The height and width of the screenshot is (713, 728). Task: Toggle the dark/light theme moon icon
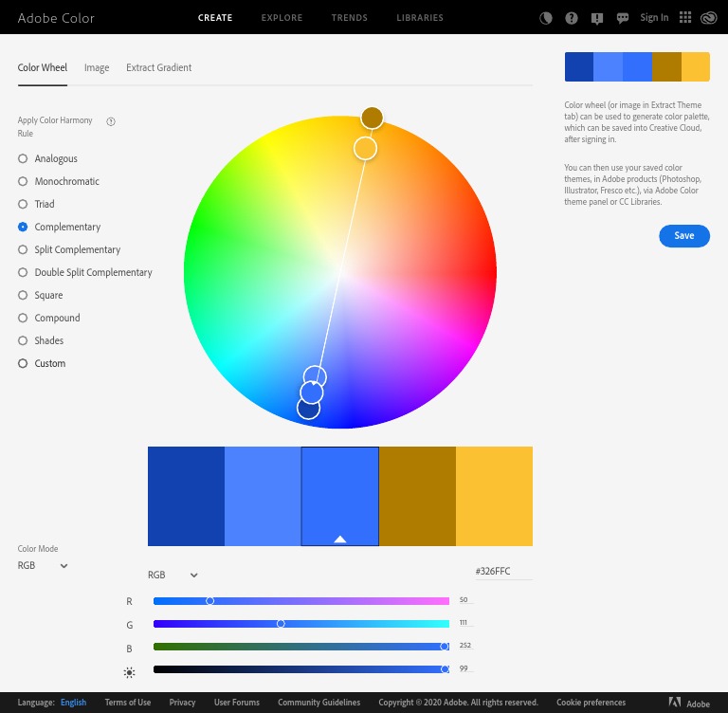pos(546,18)
